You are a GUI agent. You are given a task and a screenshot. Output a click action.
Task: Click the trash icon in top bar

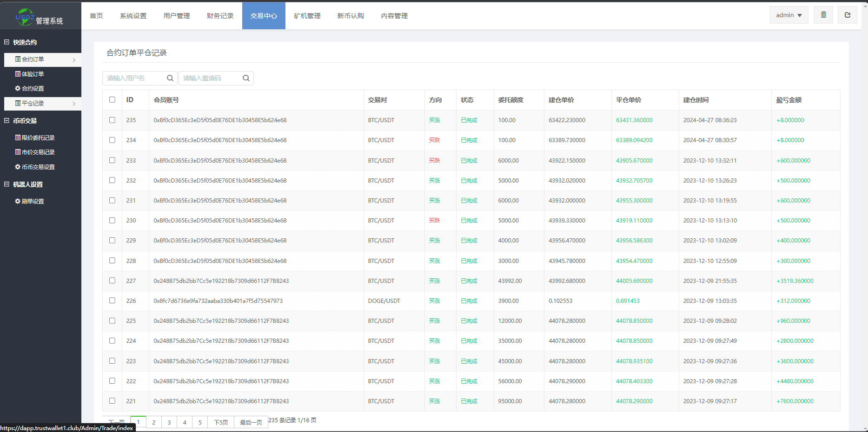[x=823, y=15]
